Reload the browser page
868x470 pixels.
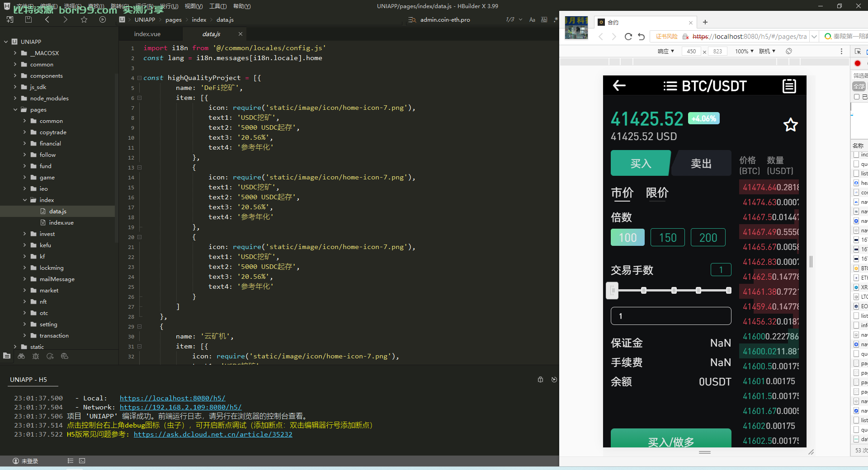pyautogui.click(x=628, y=37)
